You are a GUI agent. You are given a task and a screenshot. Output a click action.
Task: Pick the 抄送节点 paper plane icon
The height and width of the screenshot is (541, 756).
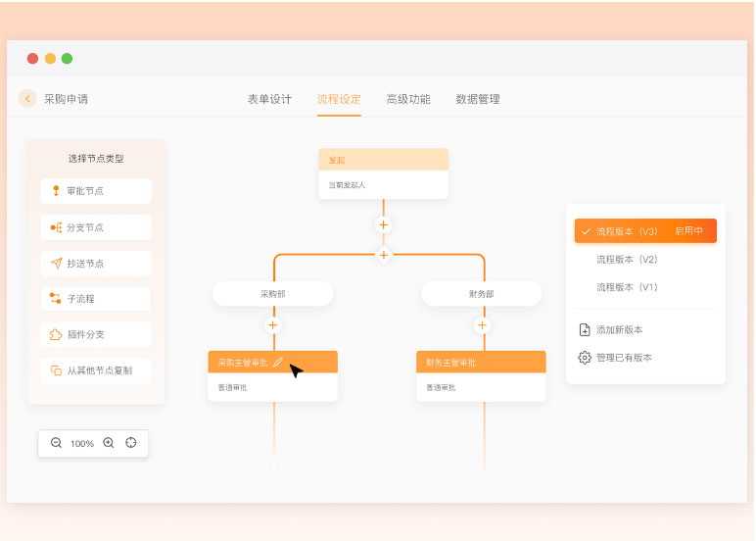click(56, 264)
